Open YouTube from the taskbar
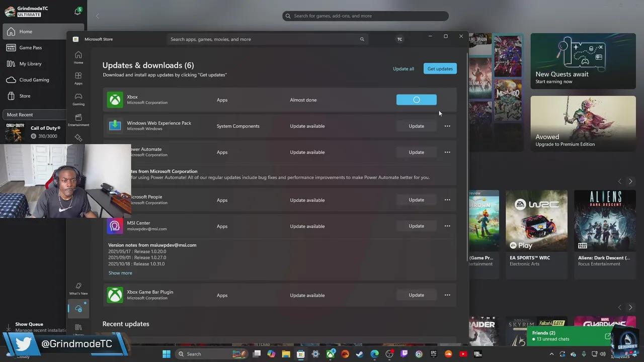Screen dimensions: 644x362 [x=463, y=354]
